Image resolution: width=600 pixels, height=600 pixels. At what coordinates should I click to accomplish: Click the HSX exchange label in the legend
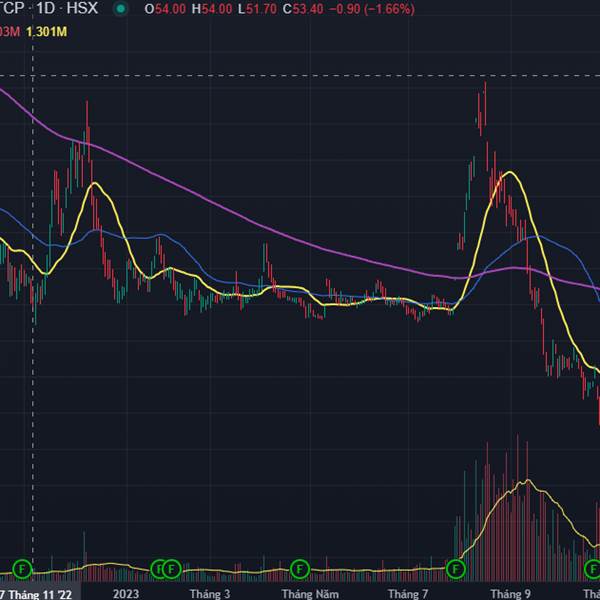(x=82, y=9)
